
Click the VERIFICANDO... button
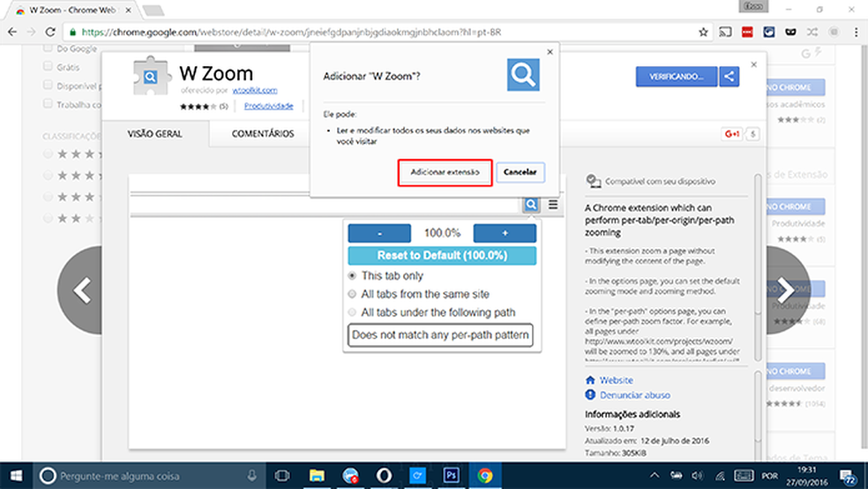point(676,77)
